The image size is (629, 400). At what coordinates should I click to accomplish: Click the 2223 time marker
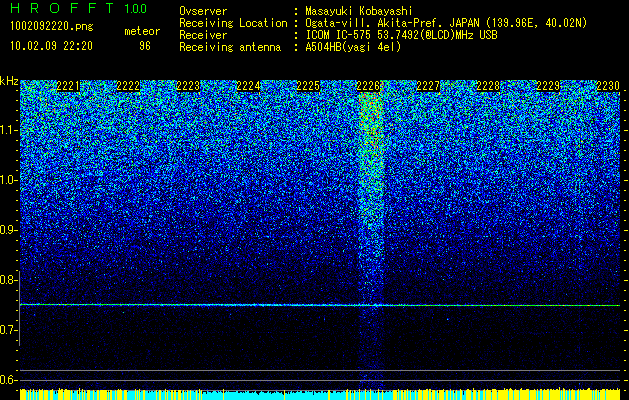pos(188,86)
